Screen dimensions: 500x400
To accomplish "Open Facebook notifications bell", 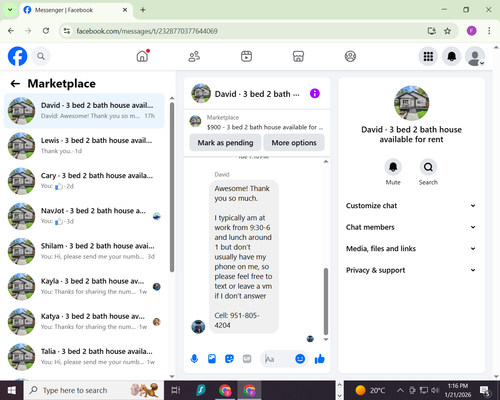I will click(x=452, y=56).
